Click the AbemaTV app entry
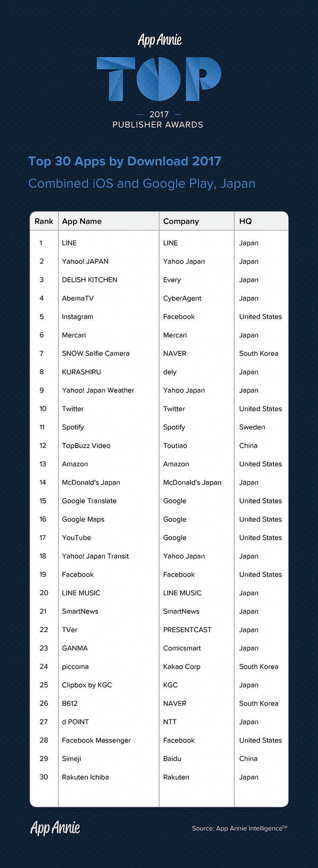The image size is (318, 868). [78, 298]
